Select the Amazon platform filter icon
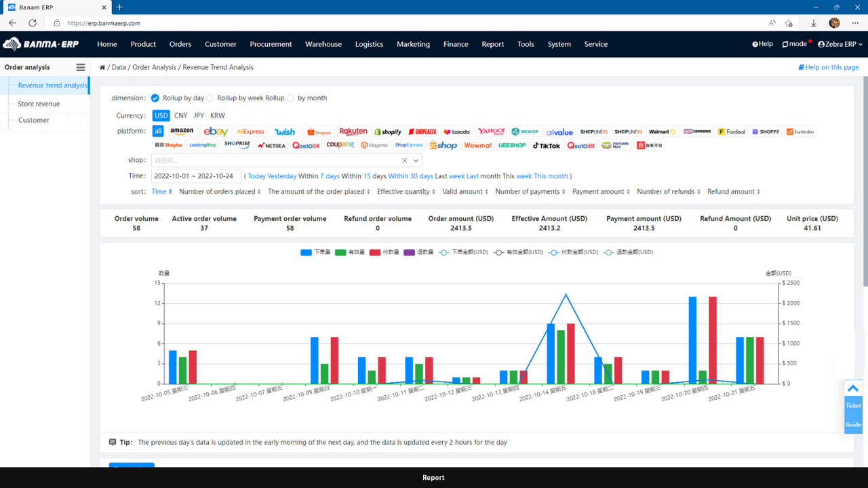The height and width of the screenshot is (488, 868). tap(181, 131)
